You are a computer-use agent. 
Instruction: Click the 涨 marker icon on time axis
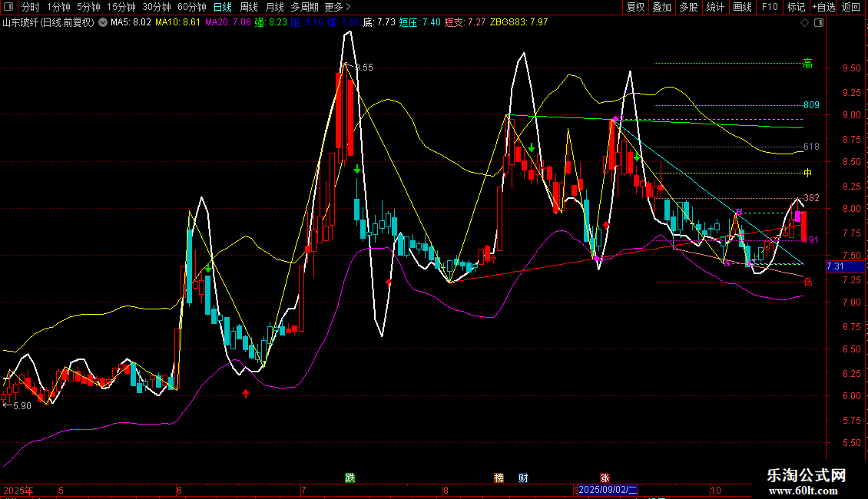(x=605, y=478)
